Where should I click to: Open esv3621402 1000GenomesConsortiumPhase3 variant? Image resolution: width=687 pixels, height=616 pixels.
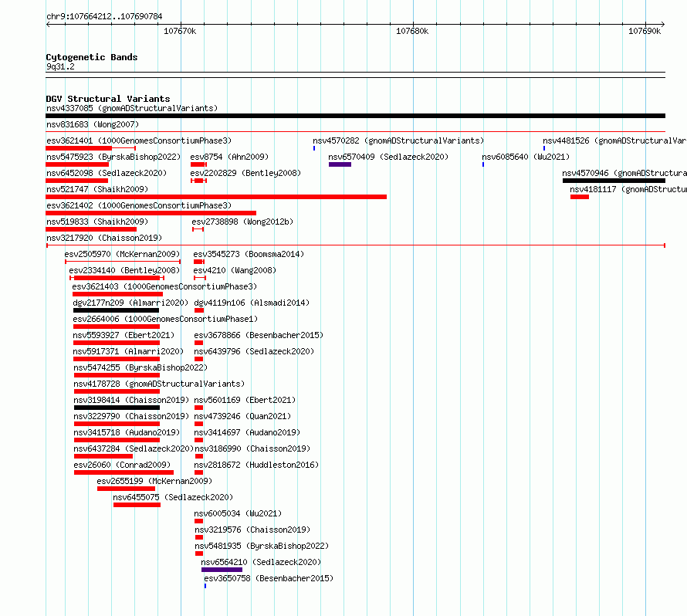[139, 205]
